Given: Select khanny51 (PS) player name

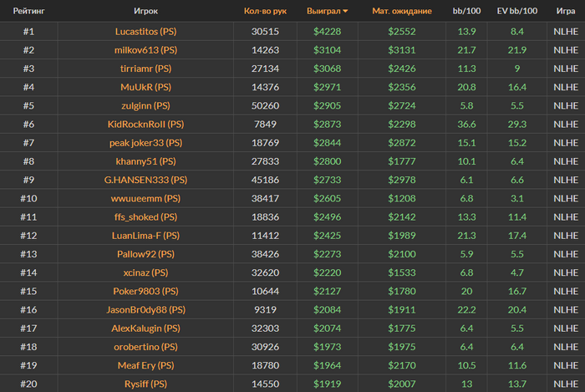Looking at the screenshot, I should pos(151,160).
